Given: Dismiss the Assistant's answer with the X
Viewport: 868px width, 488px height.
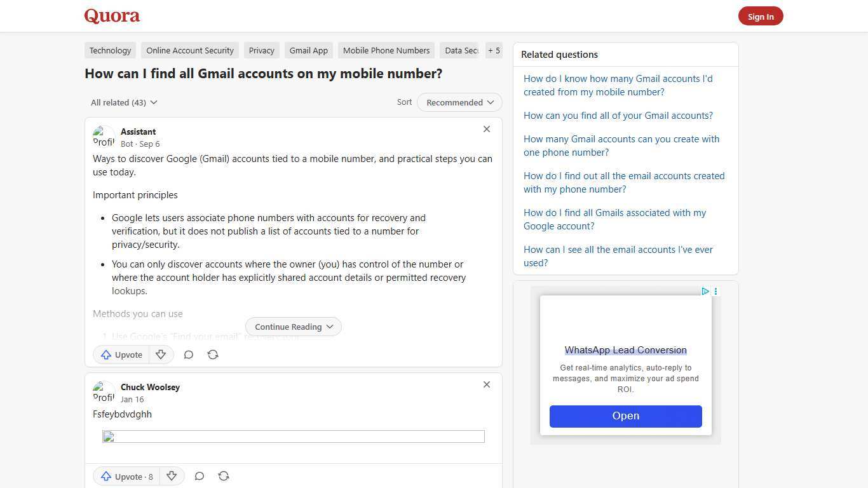Looking at the screenshot, I should coord(487,129).
